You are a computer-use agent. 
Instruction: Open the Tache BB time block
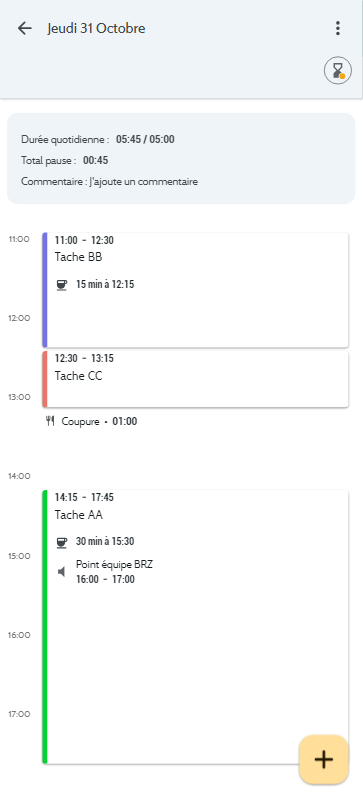pos(196,290)
